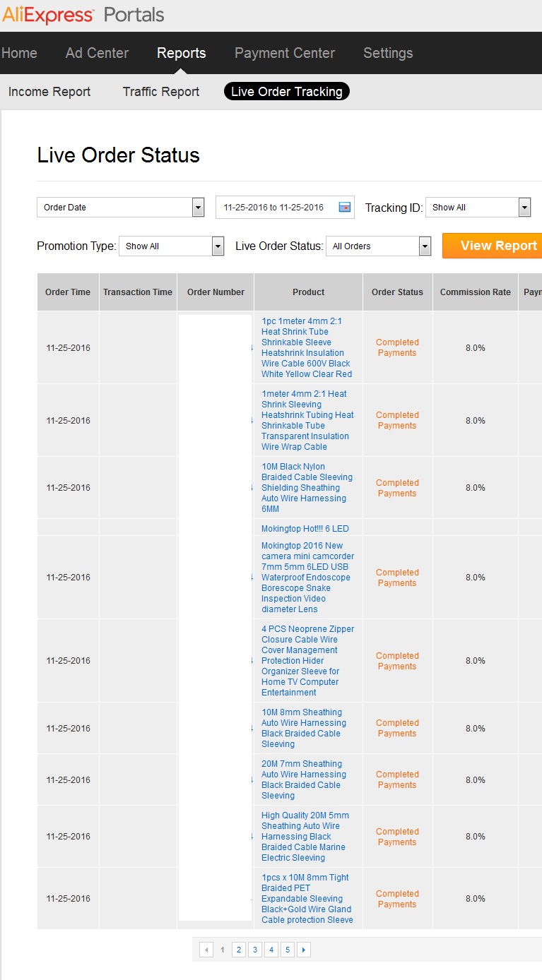Image resolution: width=542 pixels, height=980 pixels.
Task: Expand the Tracking ID dropdown
Action: pos(478,207)
